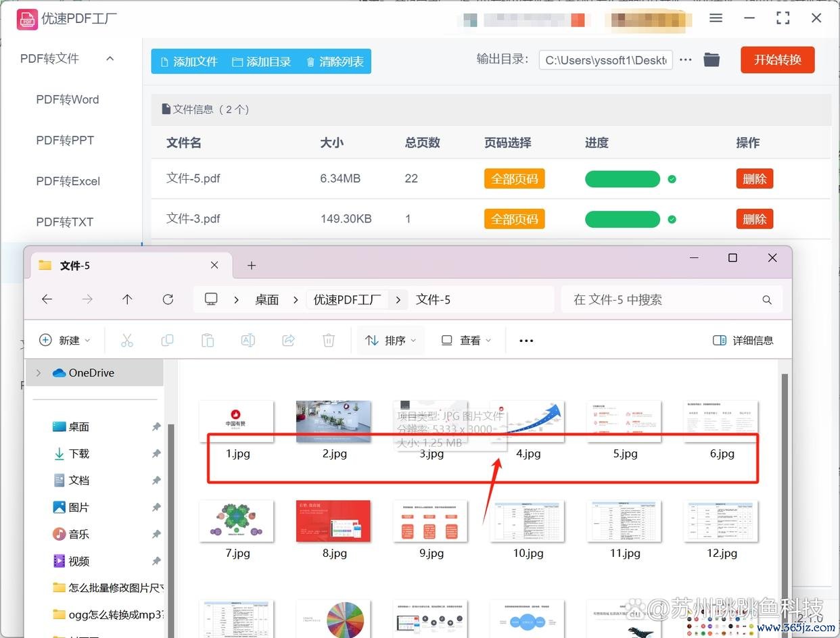Click the Cut scissors icon in Explorer toolbar
840x638 pixels.
coord(127,341)
